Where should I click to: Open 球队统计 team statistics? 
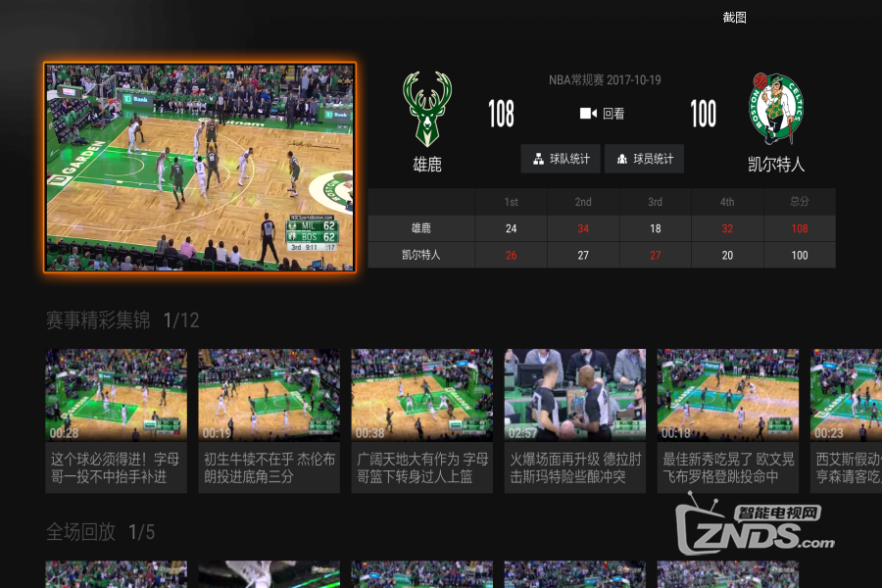coord(561,159)
